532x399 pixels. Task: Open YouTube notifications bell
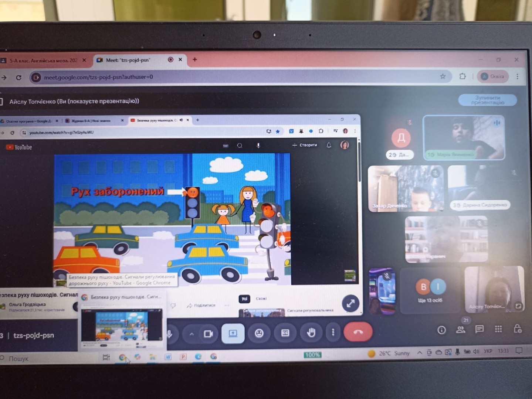pos(329,145)
